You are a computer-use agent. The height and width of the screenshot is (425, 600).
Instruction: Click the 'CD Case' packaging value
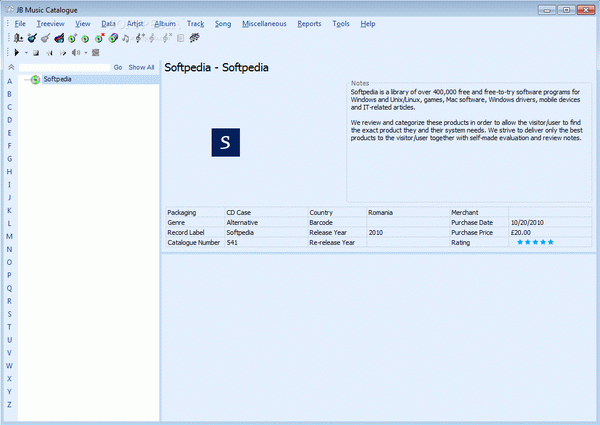[x=238, y=213]
